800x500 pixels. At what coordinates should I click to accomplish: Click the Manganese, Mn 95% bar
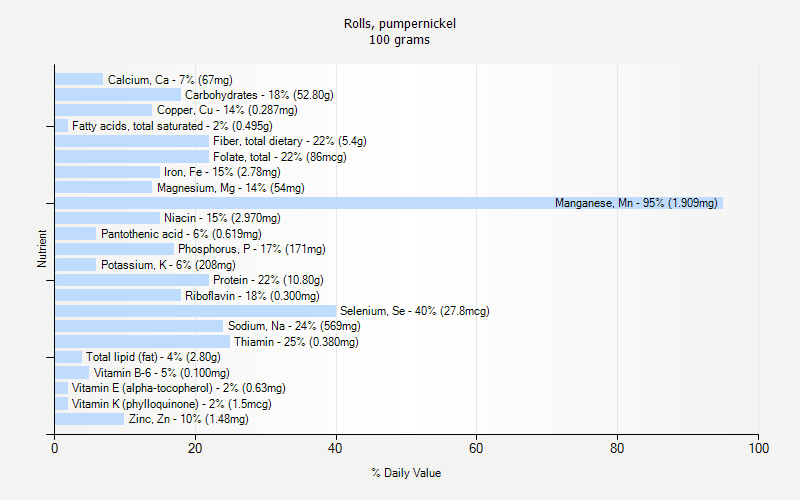click(389, 203)
